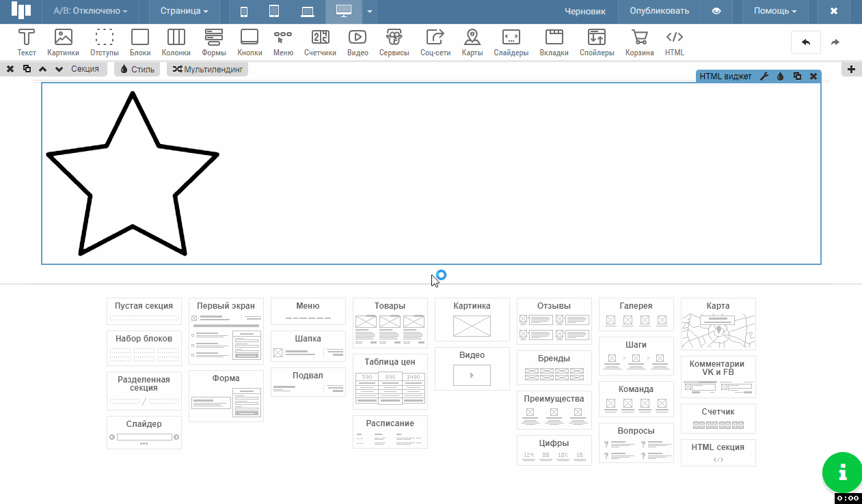This screenshot has height=504, width=862.
Task: Click the Черновик button
Action: tap(584, 11)
